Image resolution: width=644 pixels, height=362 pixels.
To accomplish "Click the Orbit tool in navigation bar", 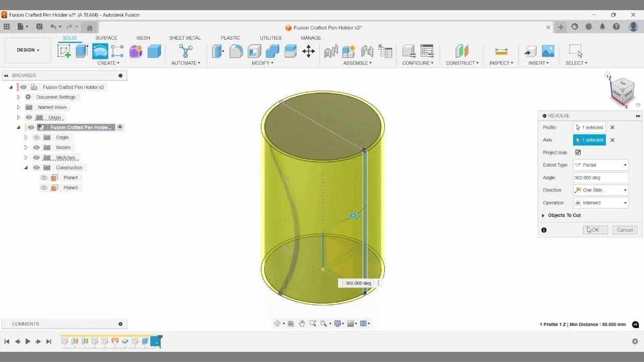I will tap(277, 323).
